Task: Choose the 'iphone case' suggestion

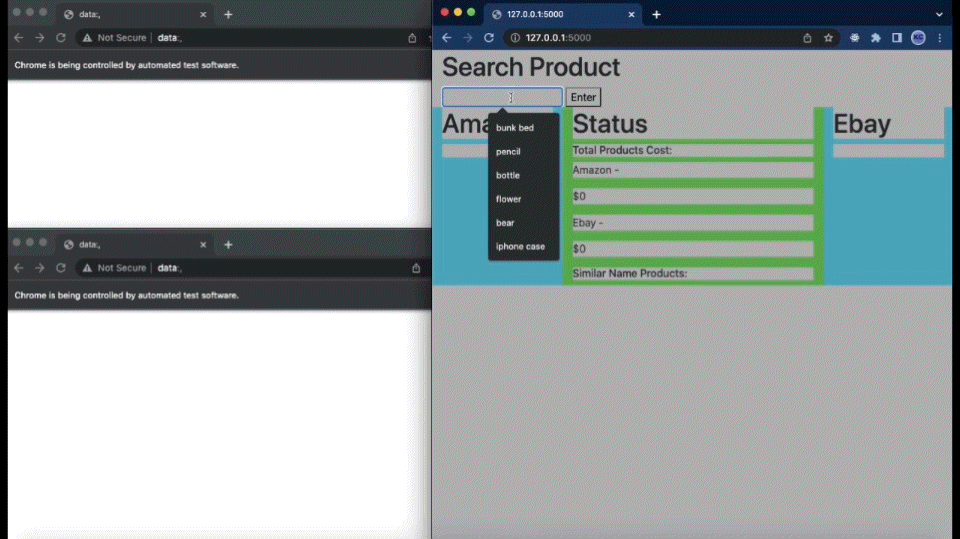Action: pos(520,247)
